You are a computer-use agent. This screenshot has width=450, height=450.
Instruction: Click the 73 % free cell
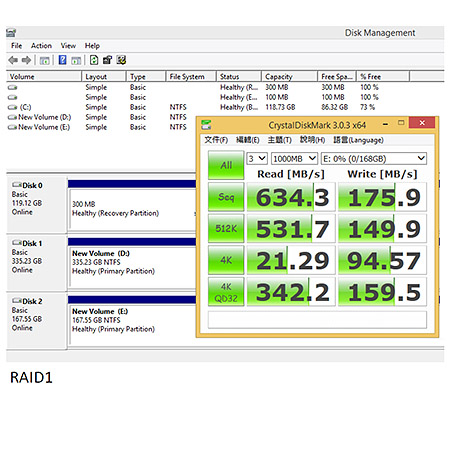pos(367,107)
